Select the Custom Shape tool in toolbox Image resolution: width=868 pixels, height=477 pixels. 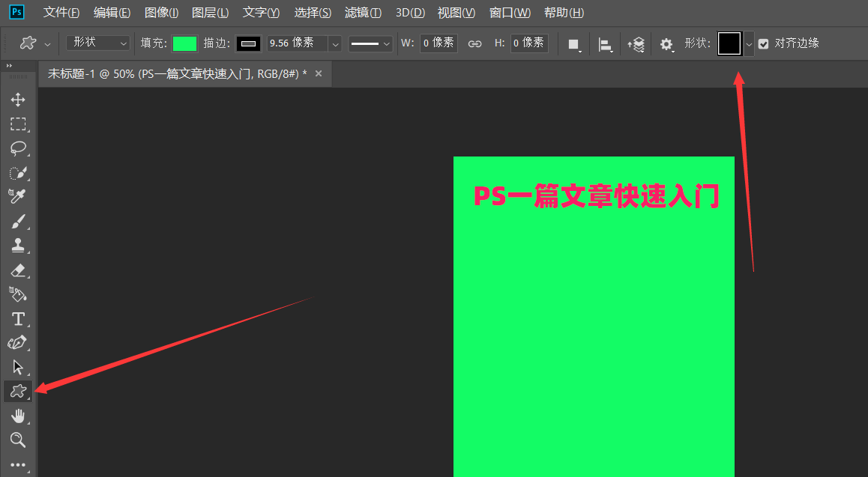pyautogui.click(x=18, y=392)
